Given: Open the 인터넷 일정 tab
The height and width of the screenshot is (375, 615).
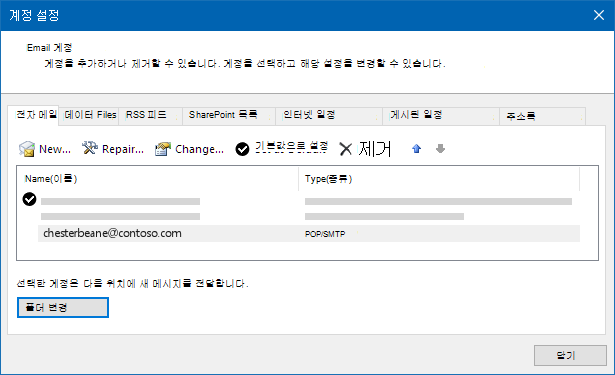Looking at the screenshot, I should pyautogui.click(x=329, y=115).
